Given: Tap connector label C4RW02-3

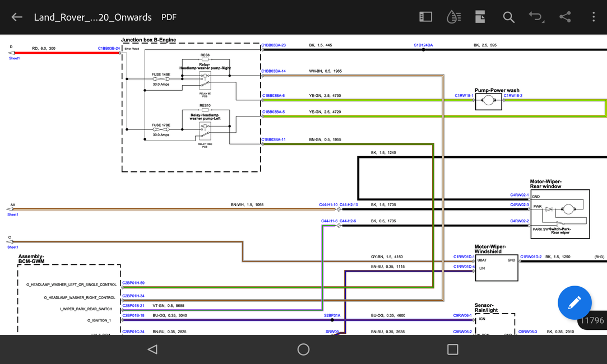Looking at the screenshot, I should [x=519, y=204].
